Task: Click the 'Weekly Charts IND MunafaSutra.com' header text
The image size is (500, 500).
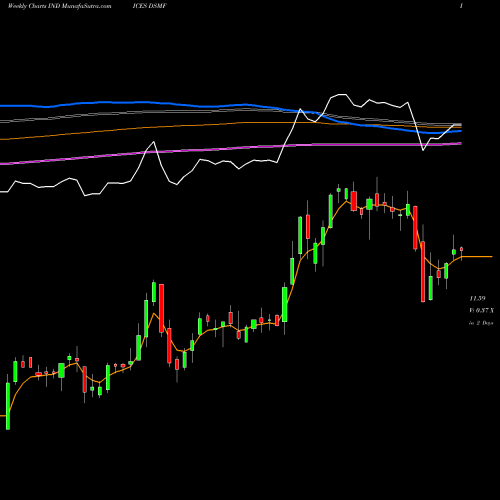Action: 59,6
